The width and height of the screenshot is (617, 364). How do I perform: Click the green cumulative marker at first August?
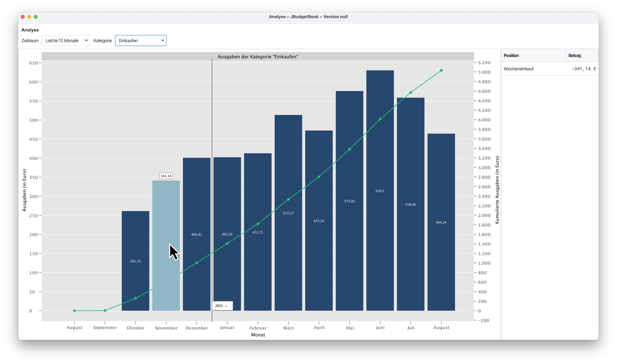(74, 311)
